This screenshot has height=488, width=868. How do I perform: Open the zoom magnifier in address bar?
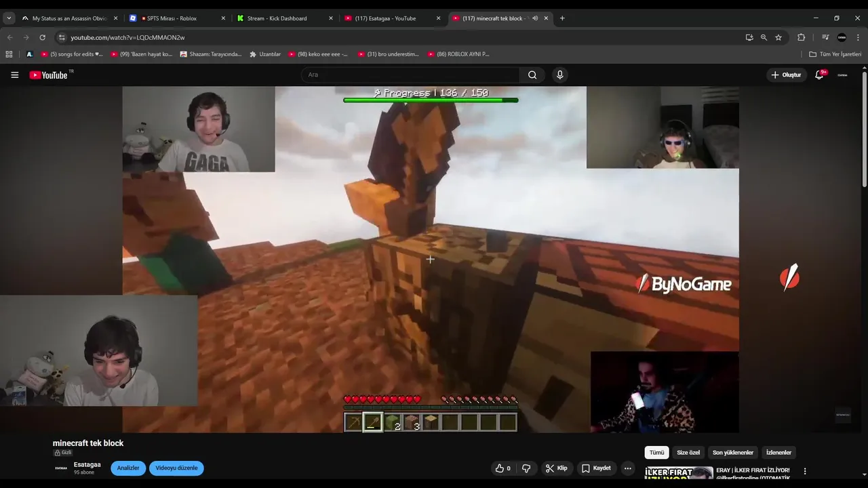pyautogui.click(x=764, y=37)
